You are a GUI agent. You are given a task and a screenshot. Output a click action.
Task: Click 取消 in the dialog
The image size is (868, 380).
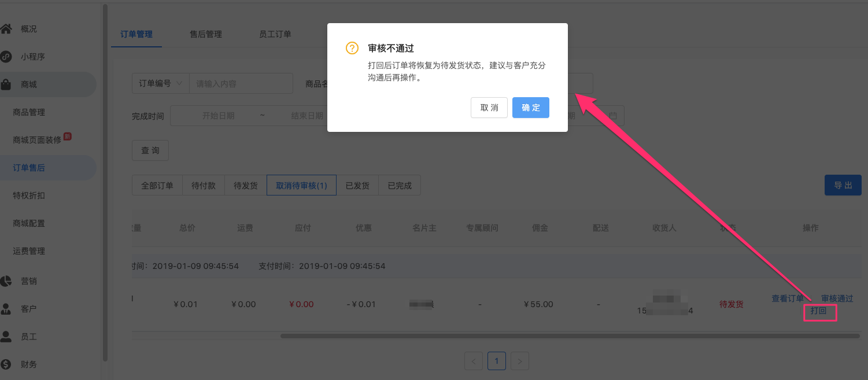489,108
